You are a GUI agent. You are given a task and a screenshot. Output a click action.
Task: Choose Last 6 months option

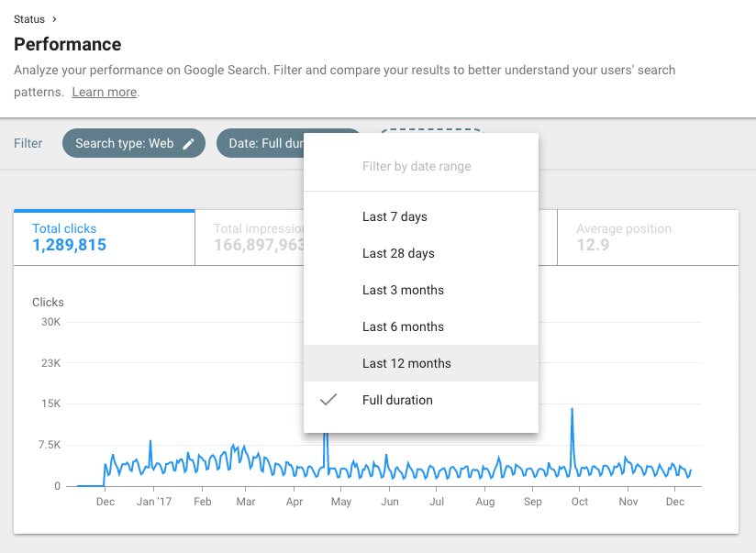(x=421, y=326)
